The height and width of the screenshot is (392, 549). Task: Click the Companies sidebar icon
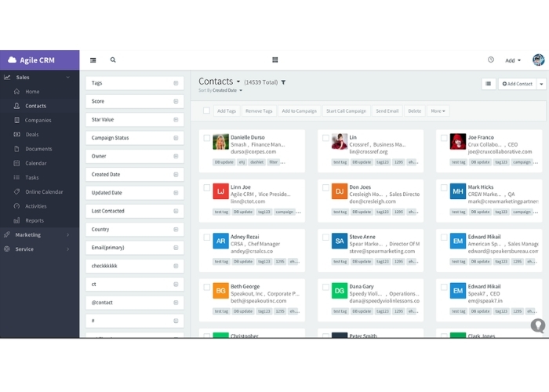click(x=16, y=120)
